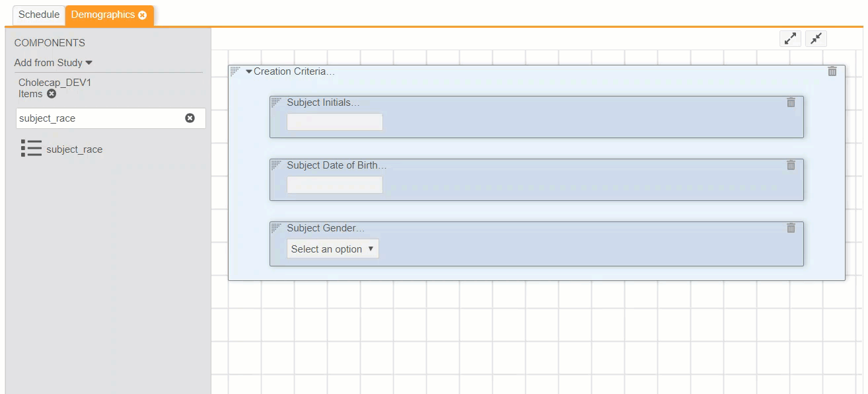Click the Subject Gender drag handle
The height and width of the screenshot is (394, 868).
coord(276,227)
